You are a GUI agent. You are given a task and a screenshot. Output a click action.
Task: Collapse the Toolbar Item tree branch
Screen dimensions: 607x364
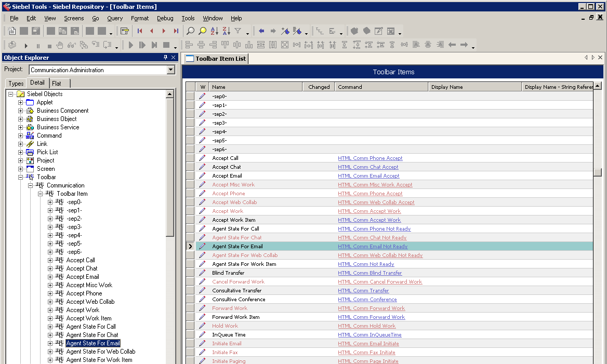39,193
